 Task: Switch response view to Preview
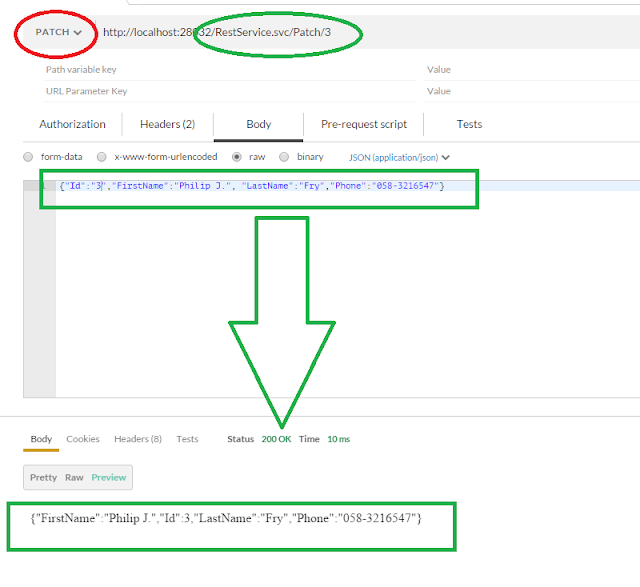[x=109, y=478]
